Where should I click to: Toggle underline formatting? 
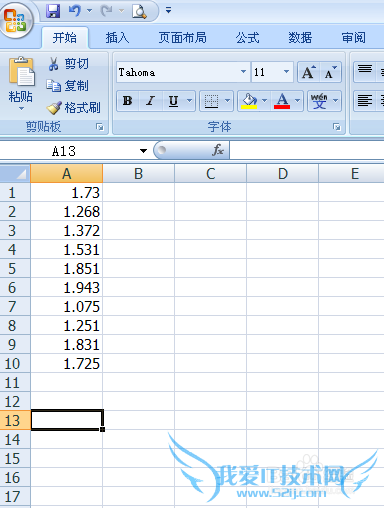pyautogui.click(x=173, y=101)
